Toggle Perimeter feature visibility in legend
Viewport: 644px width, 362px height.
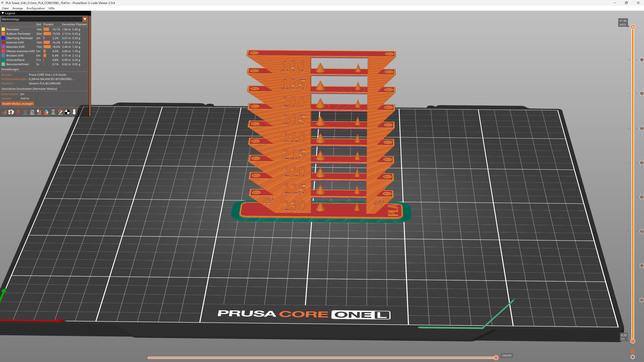point(44,29)
